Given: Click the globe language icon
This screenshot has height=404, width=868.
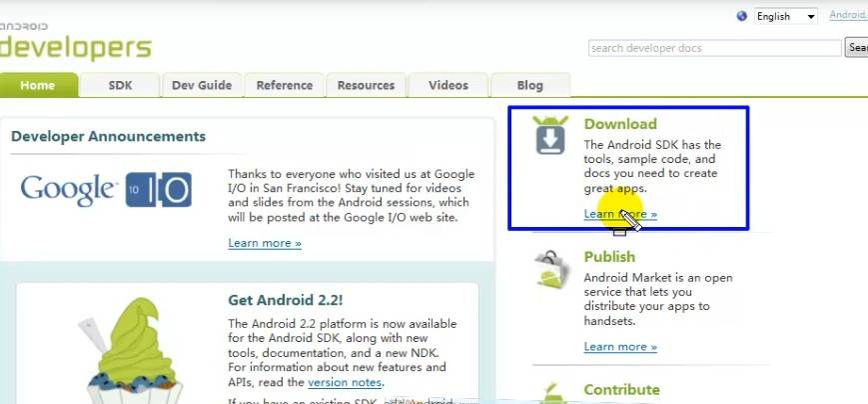Looking at the screenshot, I should pos(742,16).
